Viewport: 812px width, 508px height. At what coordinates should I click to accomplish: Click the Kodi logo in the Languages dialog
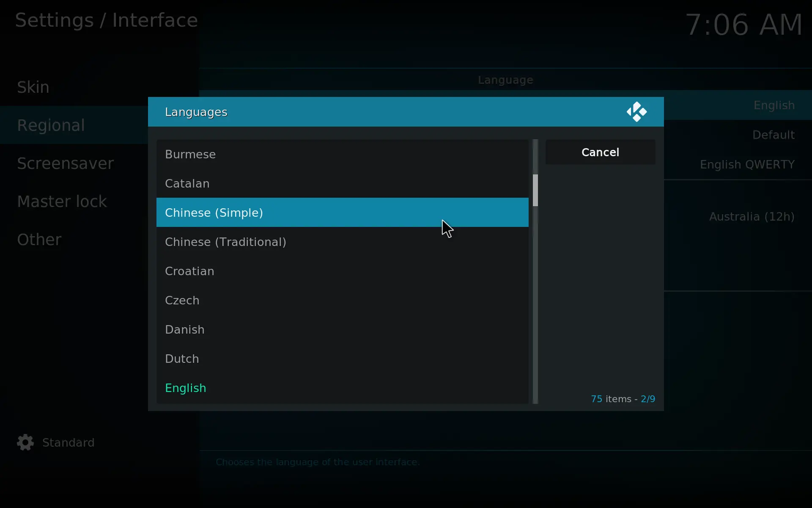636,111
